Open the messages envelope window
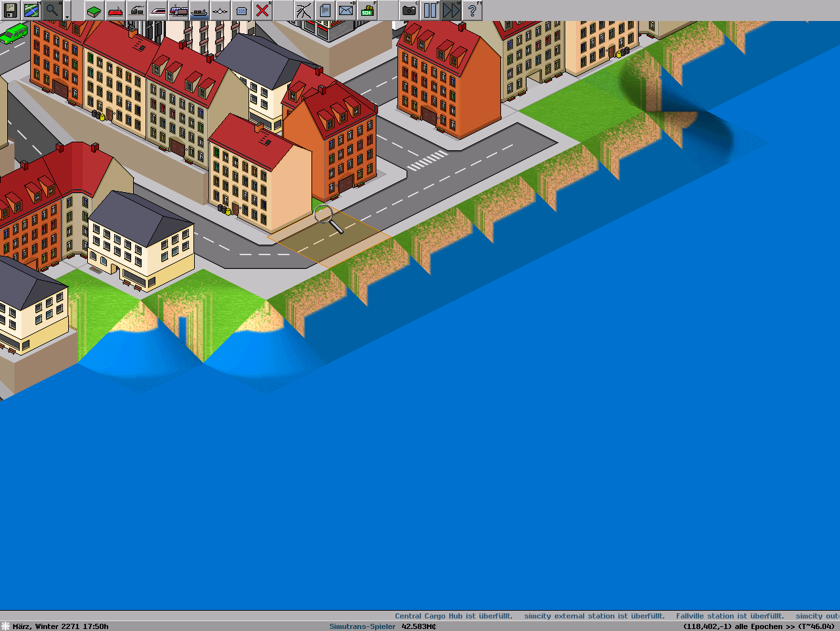The height and width of the screenshot is (631, 840). (x=346, y=10)
